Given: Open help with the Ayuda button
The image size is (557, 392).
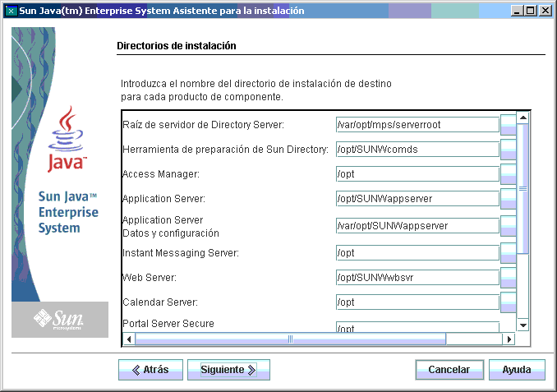Looking at the screenshot, I should point(517,370).
